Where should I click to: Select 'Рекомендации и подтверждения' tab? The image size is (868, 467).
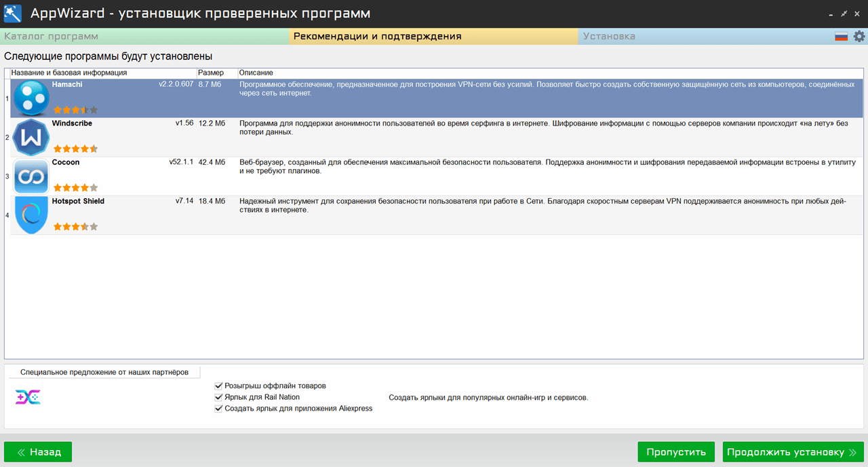pos(434,37)
